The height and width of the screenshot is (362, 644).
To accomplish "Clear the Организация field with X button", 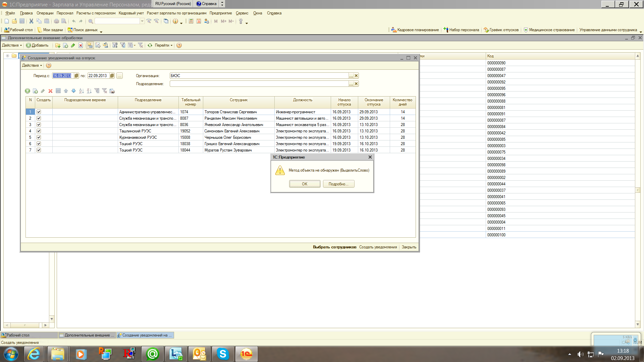I will click(356, 76).
